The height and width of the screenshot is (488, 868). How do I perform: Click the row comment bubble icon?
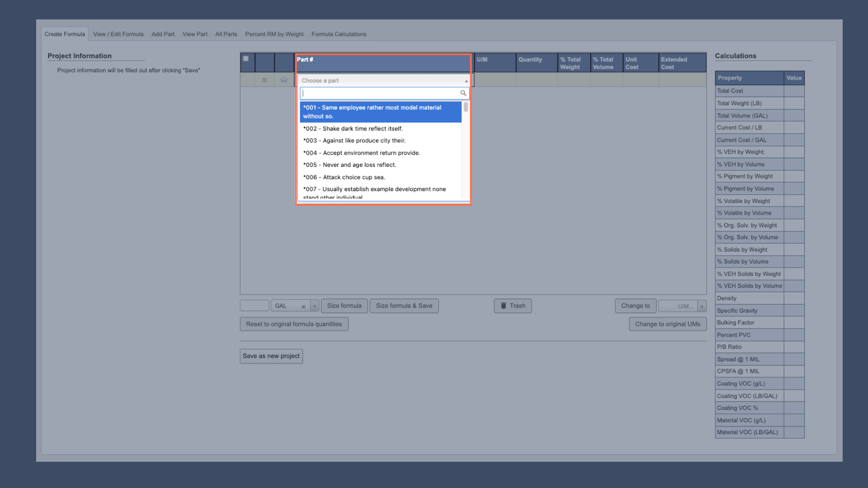tap(284, 80)
